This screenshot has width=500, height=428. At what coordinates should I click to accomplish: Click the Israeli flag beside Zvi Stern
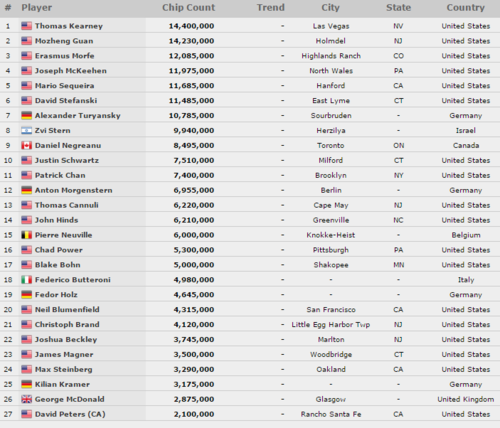point(26,131)
